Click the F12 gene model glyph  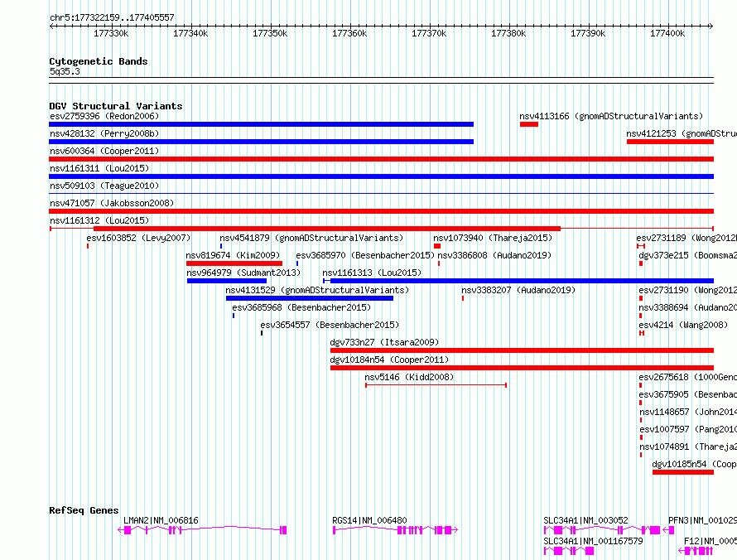696,551
